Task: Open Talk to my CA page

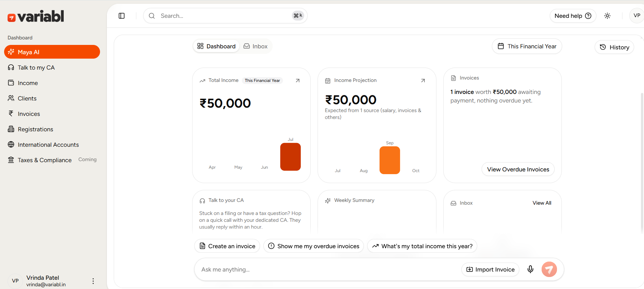Action: tap(52, 68)
